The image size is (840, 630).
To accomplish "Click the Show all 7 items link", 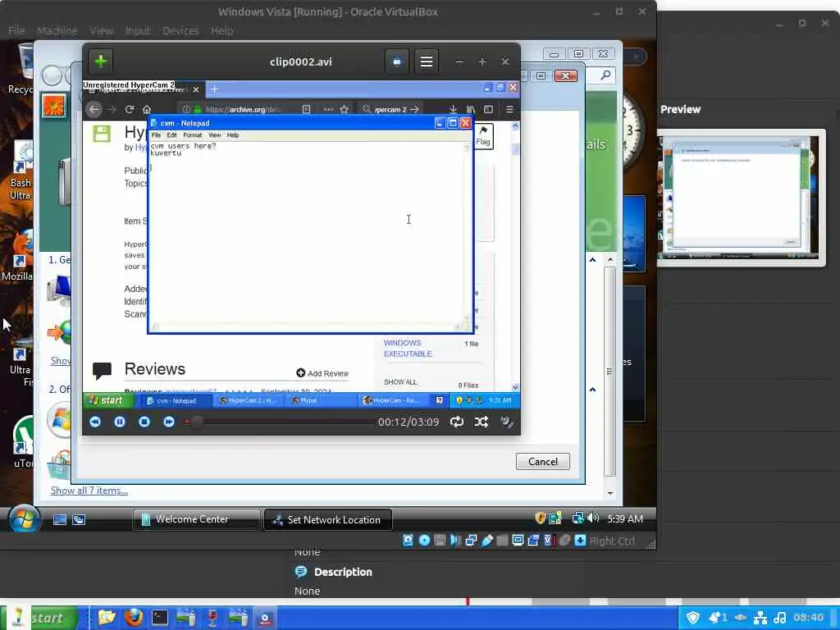I will pos(89,491).
